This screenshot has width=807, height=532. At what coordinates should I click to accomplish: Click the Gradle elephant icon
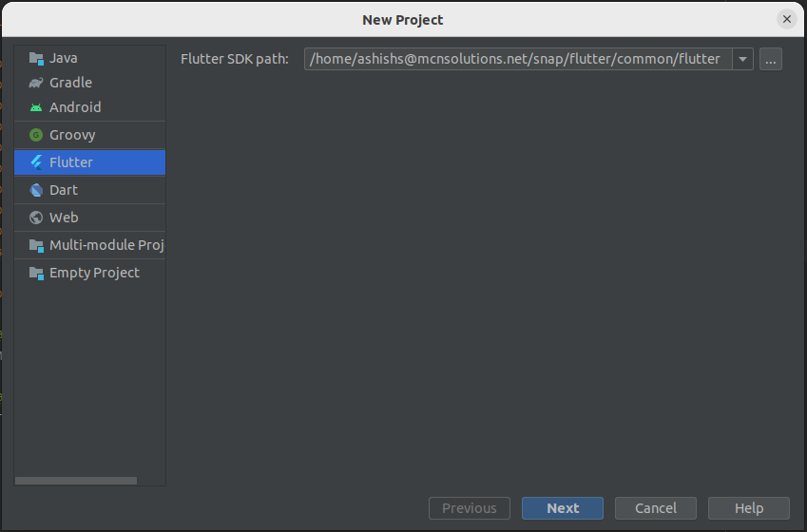point(36,83)
